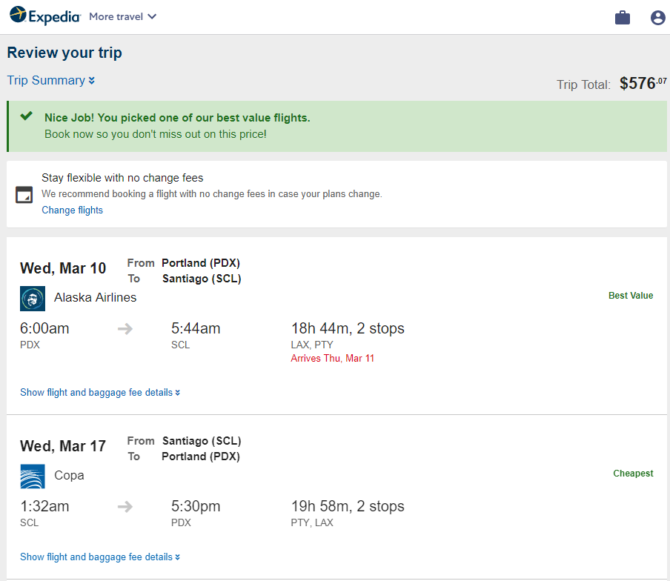
Task: Click the arrow between 6:00am and 5:44am
Action: [x=125, y=329]
